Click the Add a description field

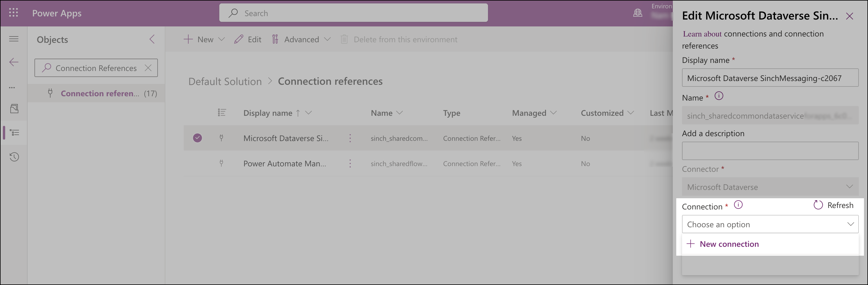click(770, 151)
